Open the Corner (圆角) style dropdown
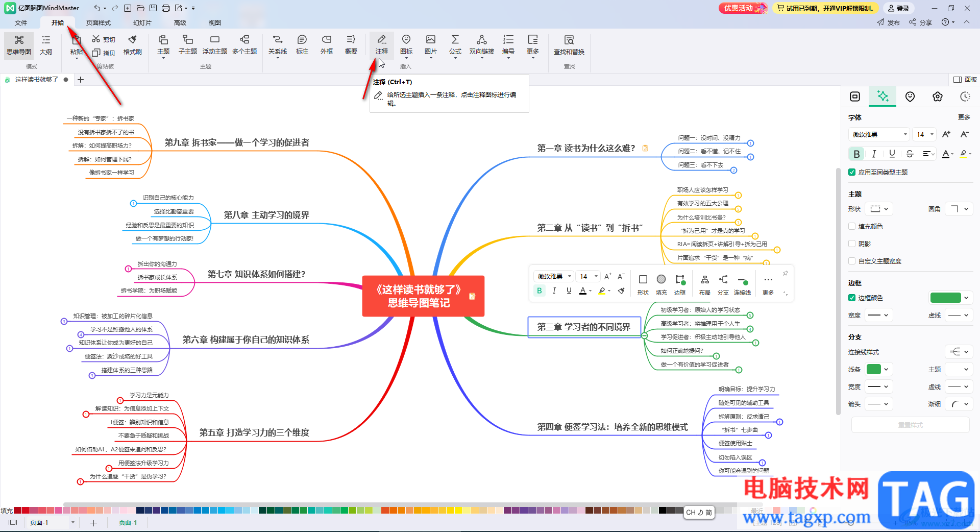Image resolution: width=980 pixels, height=532 pixels. 959,209
